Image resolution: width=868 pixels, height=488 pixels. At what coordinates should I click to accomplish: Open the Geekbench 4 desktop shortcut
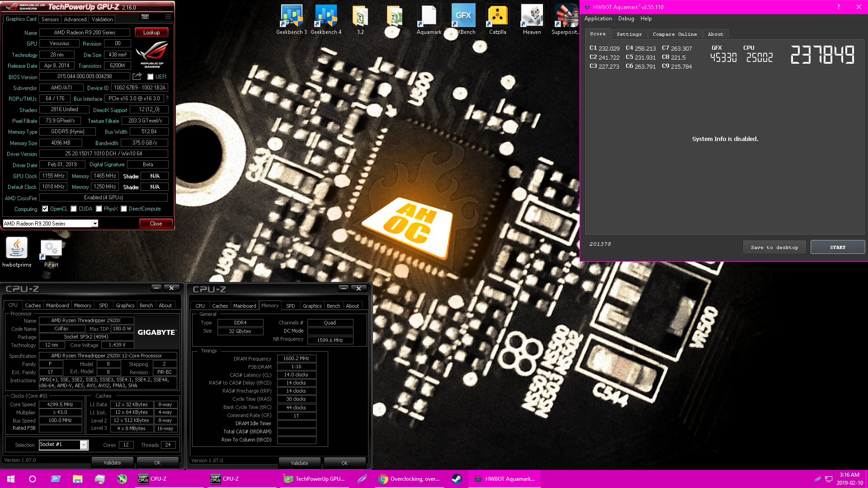point(326,19)
